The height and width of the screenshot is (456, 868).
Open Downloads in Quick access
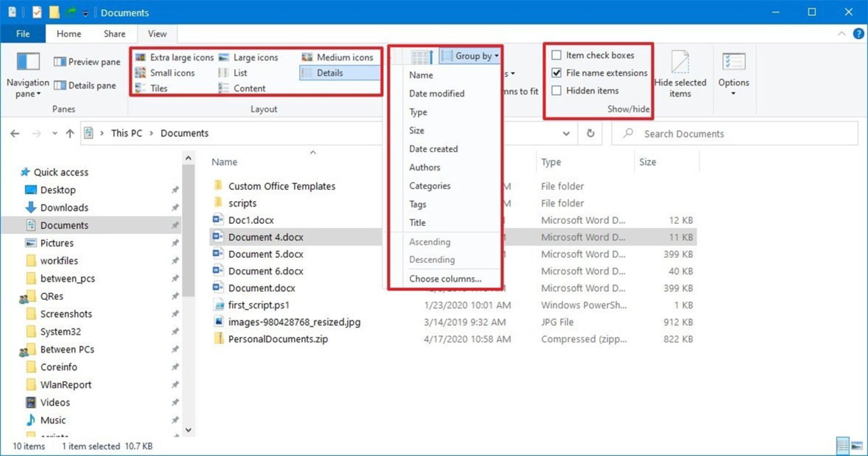pos(64,208)
